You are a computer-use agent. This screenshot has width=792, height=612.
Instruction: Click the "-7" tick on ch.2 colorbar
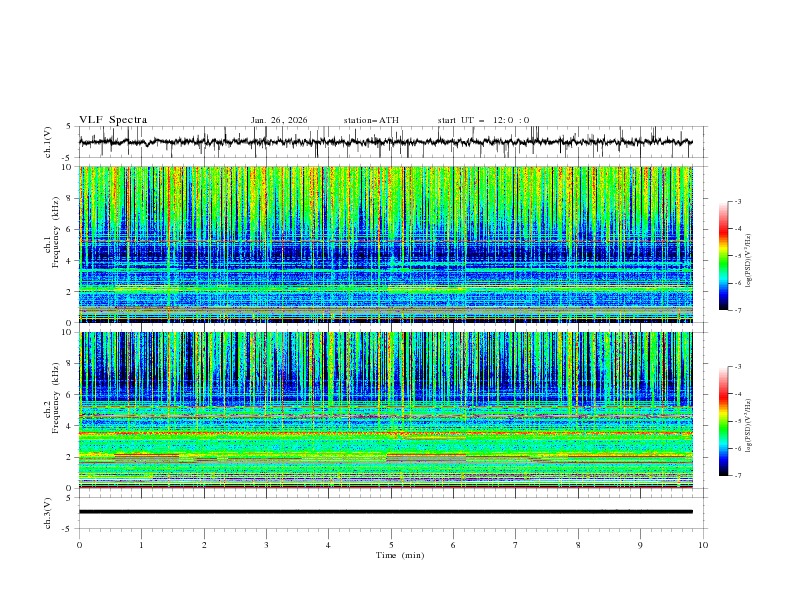click(737, 476)
